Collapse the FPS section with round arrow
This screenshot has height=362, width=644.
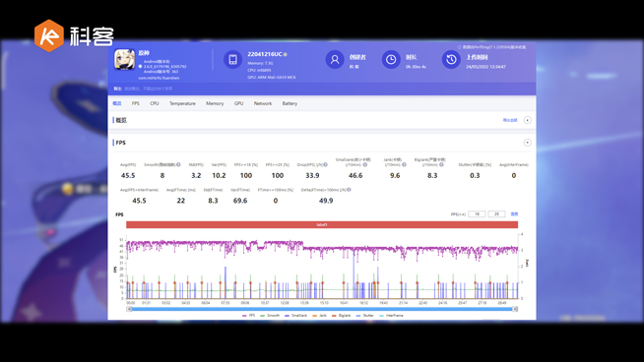(x=528, y=143)
